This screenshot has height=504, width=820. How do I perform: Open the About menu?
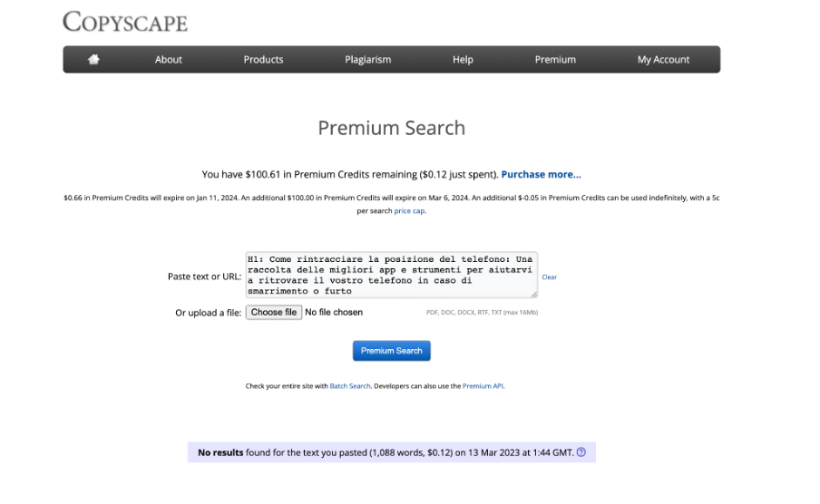(x=169, y=60)
